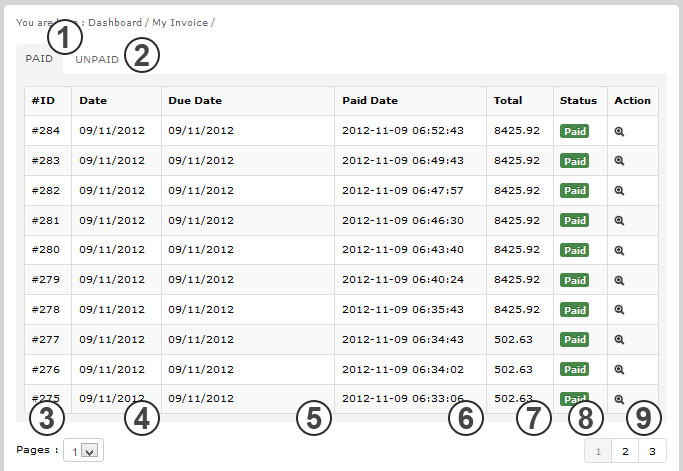Click view icon for invoice #284

coord(619,131)
